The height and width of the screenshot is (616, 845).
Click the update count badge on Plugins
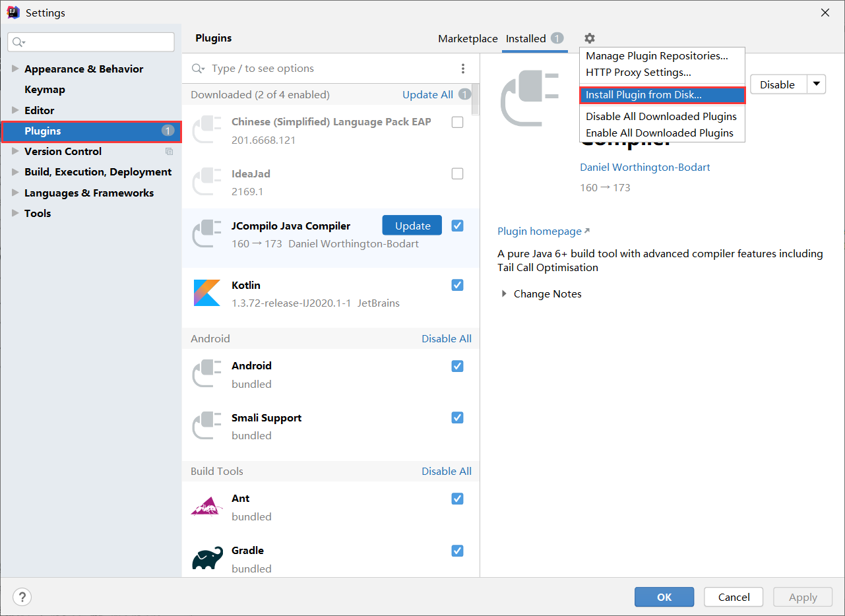tap(168, 131)
